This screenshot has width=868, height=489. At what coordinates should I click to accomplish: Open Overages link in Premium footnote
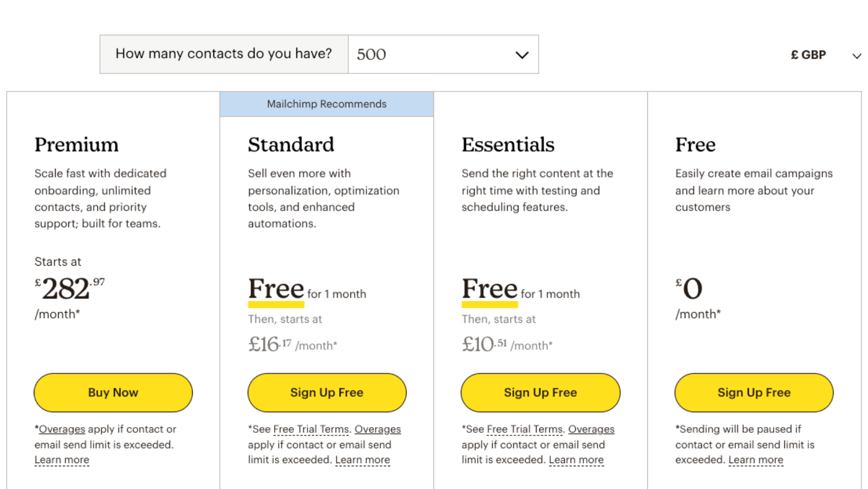pyautogui.click(x=62, y=429)
